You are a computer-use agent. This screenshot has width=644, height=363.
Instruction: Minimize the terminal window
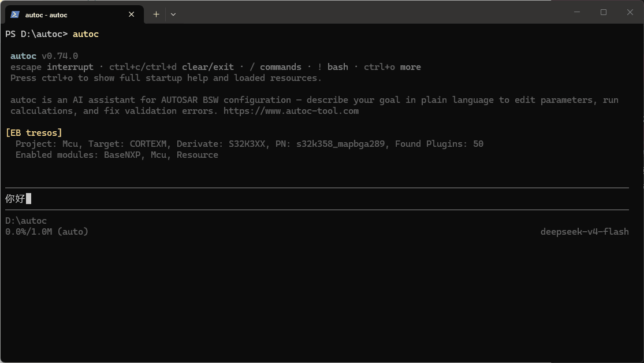pos(577,12)
